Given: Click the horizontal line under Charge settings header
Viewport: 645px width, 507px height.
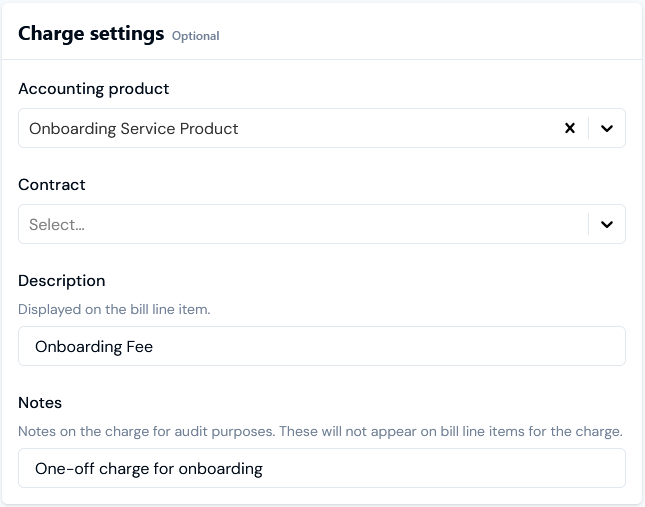Looking at the screenshot, I should 322,59.
